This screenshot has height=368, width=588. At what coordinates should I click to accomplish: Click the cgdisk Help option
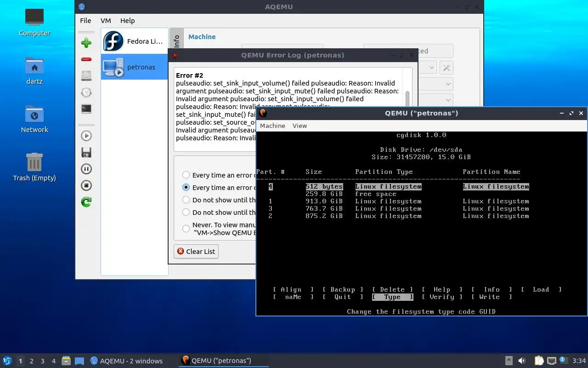coord(442,289)
